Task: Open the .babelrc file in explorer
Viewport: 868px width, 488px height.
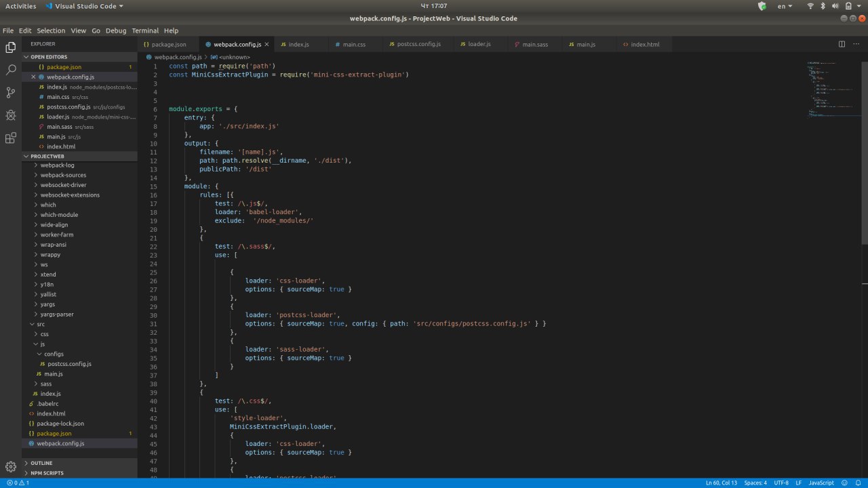Action: click(x=47, y=403)
